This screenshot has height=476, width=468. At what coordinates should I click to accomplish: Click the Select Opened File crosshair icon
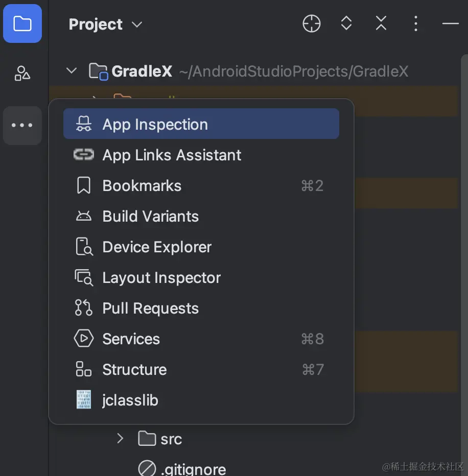pos(311,23)
